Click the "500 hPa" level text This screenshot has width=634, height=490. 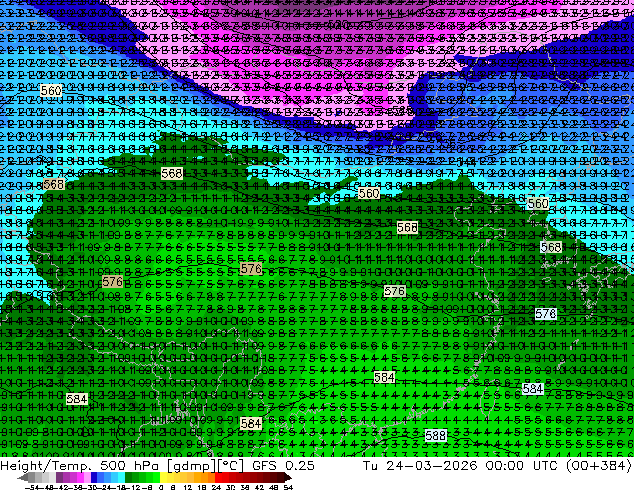(x=131, y=465)
